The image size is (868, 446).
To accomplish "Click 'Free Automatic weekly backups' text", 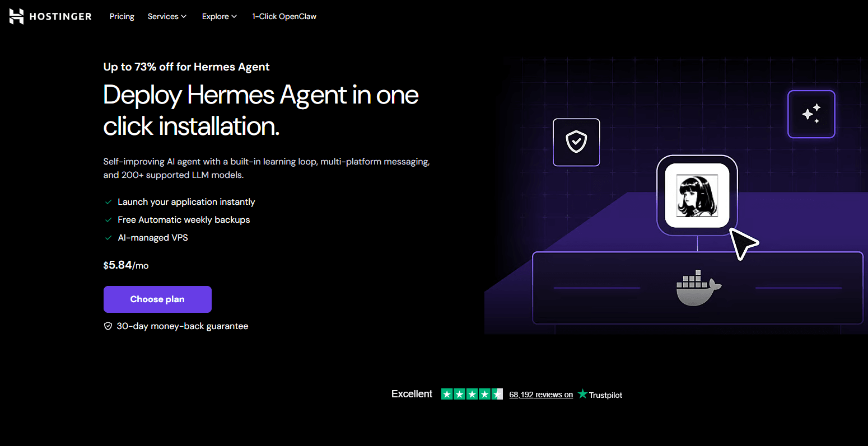I will click(x=184, y=220).
